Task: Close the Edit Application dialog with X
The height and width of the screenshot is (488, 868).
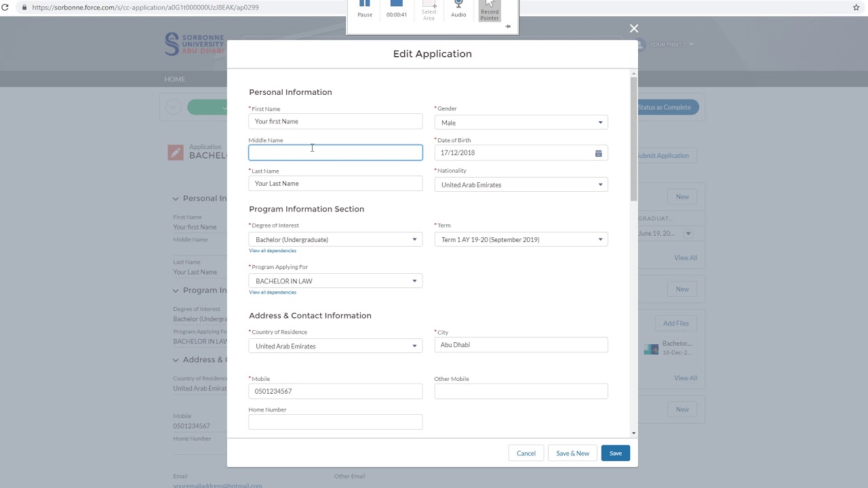Action: pyautogui.click(x=634, y=28)
